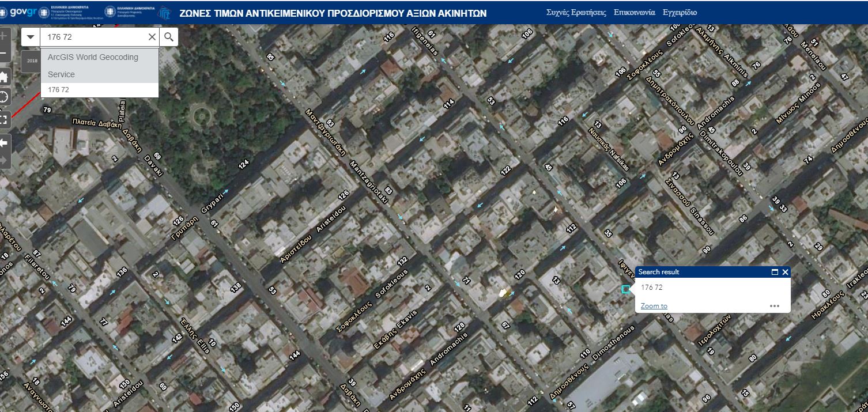Close the Search result popup
Screen dimensions: 868x412
[785, 272]
